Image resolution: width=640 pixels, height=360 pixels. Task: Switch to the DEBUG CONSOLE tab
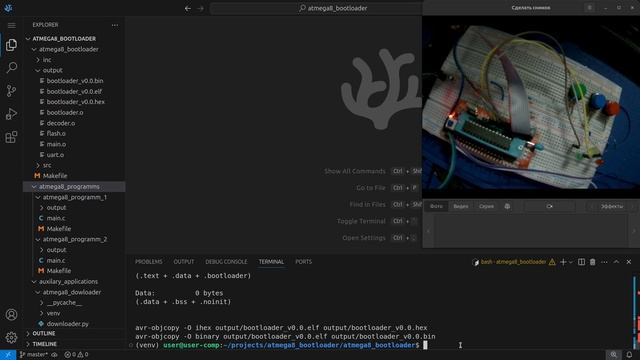click(x=226, y=262)
